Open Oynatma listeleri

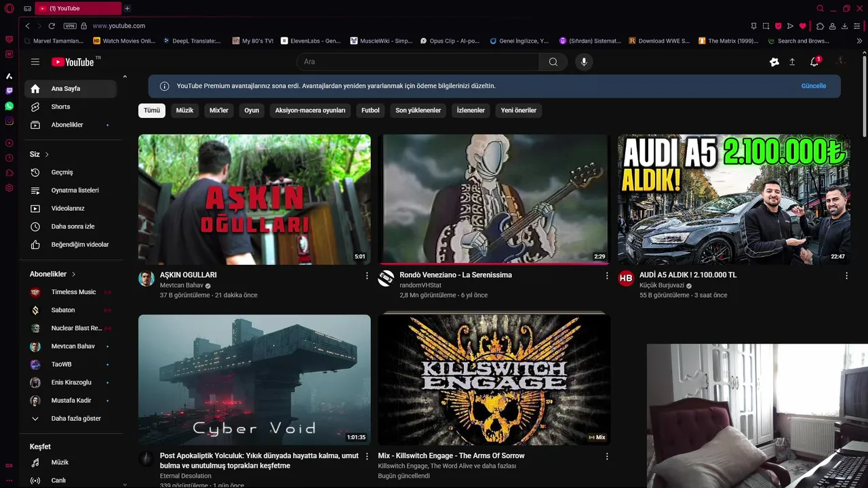[71, 190]
